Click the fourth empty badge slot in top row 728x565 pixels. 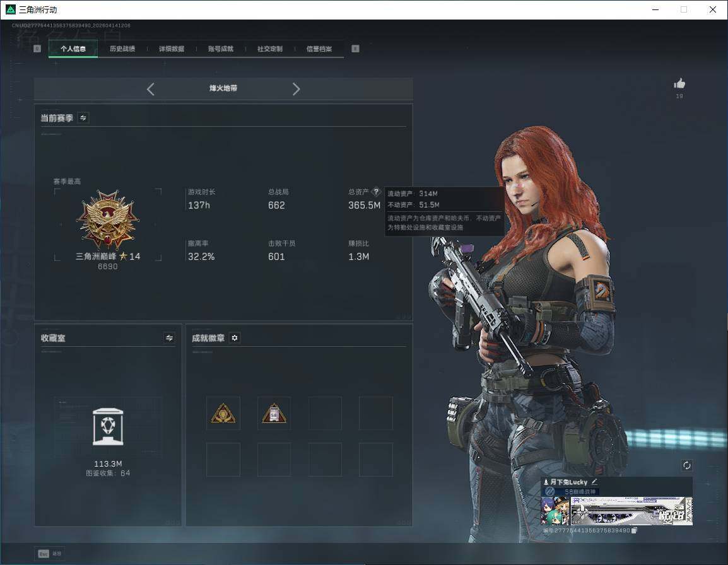point(375,413)
